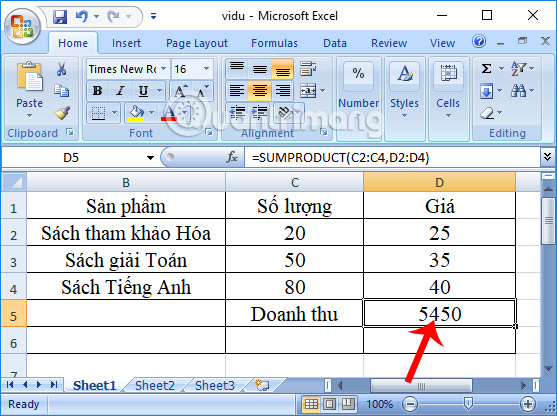557x416 pixels.
Task: Decrease font size with Shrink Font
Action: pos(202,91)
